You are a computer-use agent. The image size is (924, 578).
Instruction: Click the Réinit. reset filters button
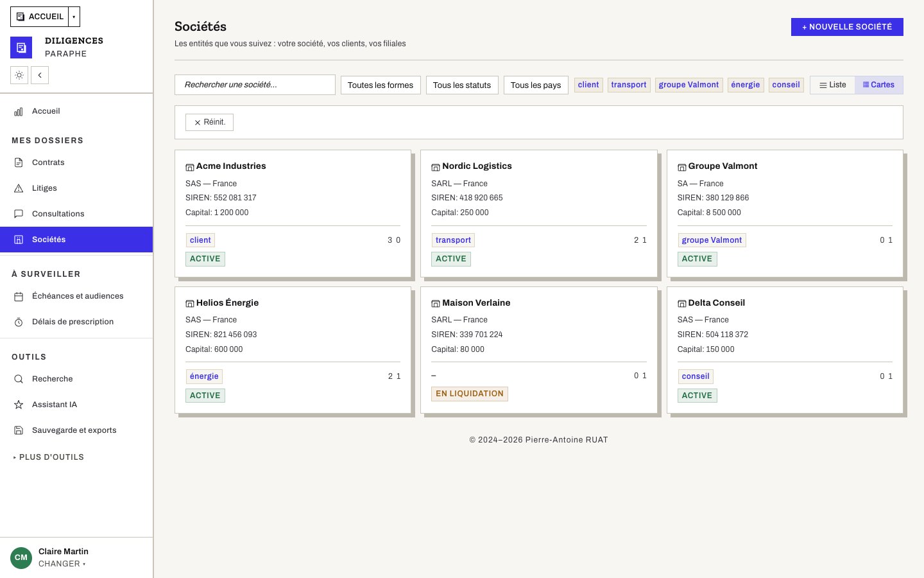[209, 122]
